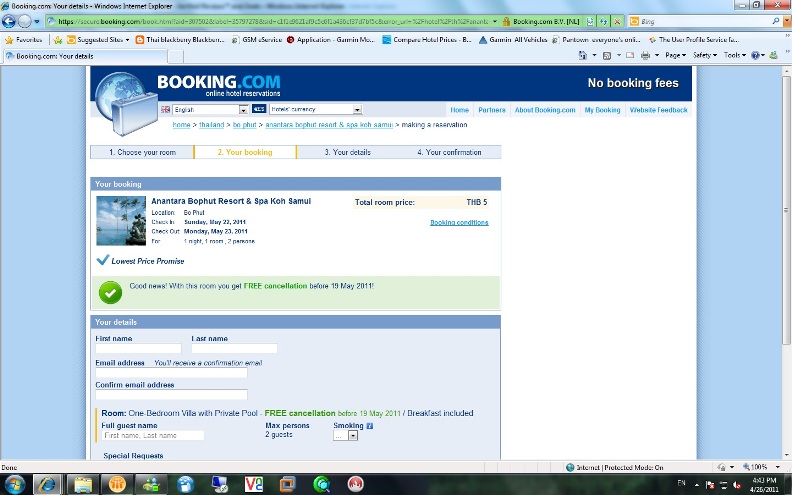Select step 4. Your confirmation
Screen dimensions: 792x495
[449, 152]
